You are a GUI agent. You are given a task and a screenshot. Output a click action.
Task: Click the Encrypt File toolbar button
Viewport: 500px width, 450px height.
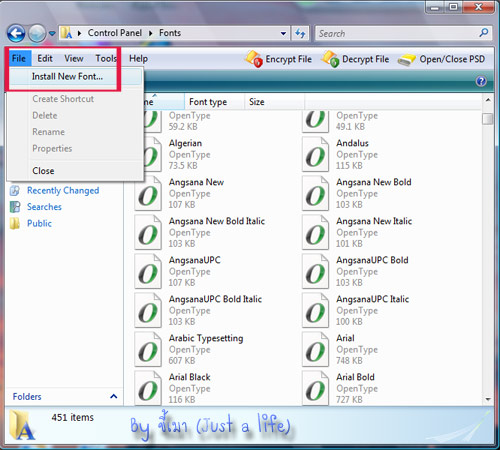tap(279, 59)
